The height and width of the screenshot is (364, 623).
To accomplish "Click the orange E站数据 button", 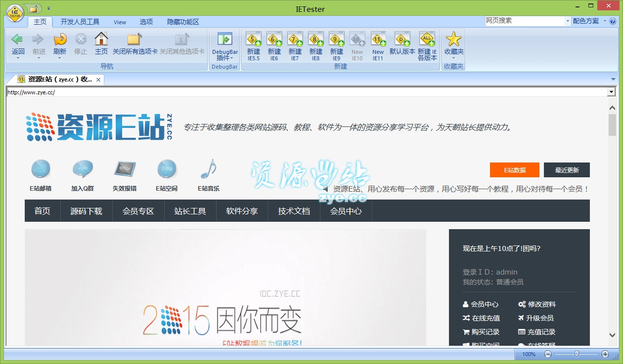I will (x=514, y=170).
